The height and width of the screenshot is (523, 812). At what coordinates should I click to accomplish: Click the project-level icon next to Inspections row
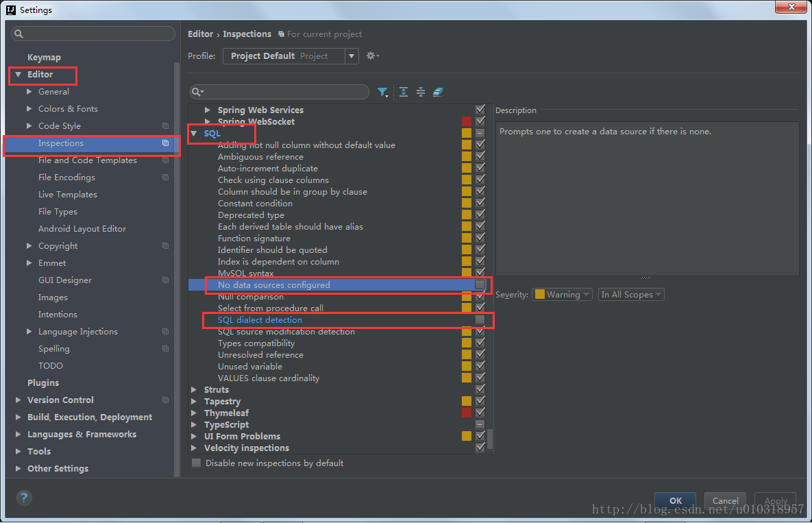tap(165, 143)
